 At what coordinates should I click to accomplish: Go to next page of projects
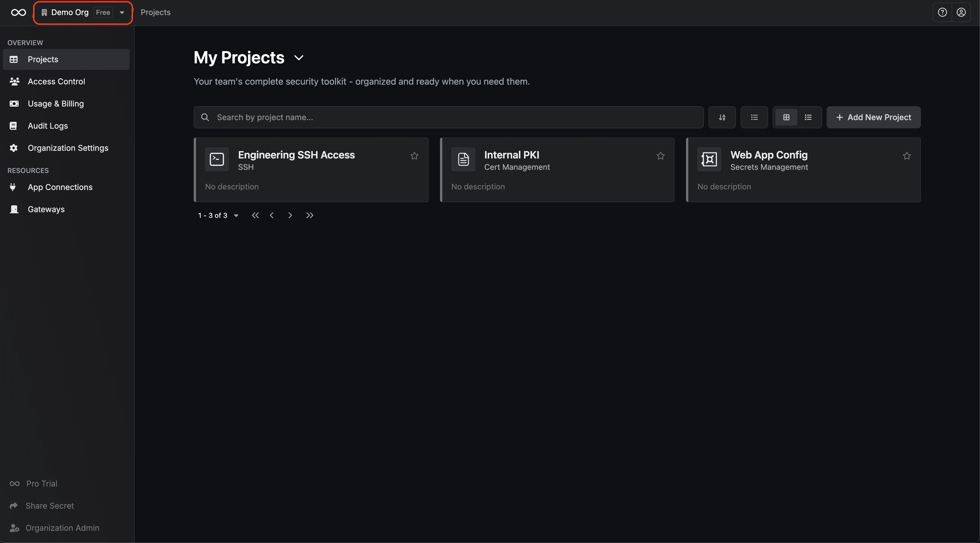290,215
